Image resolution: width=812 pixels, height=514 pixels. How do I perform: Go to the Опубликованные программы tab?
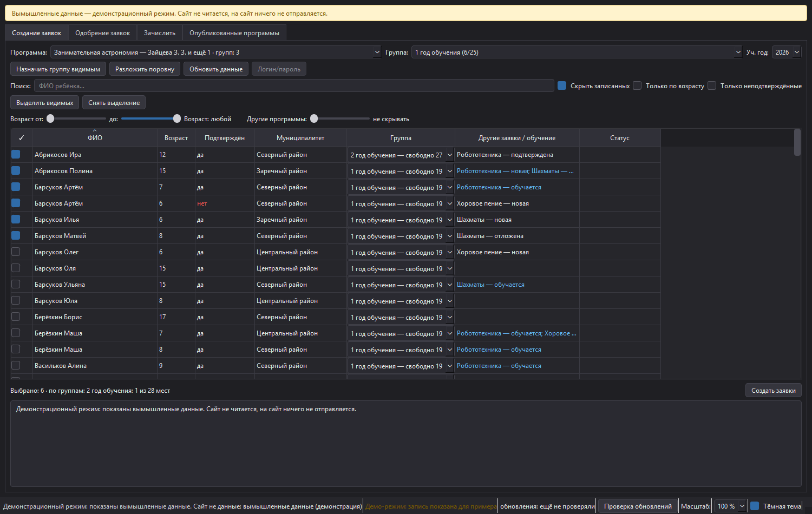click(x=234, y=33)
